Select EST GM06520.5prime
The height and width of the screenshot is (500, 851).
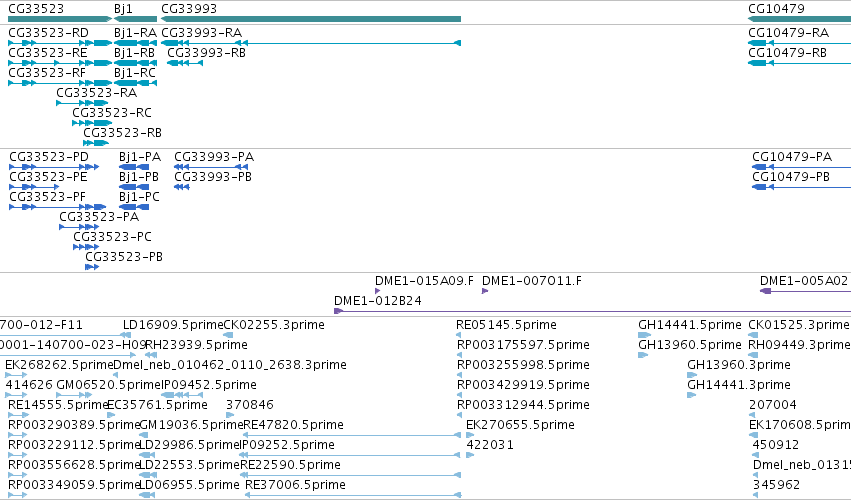[73, 395]
